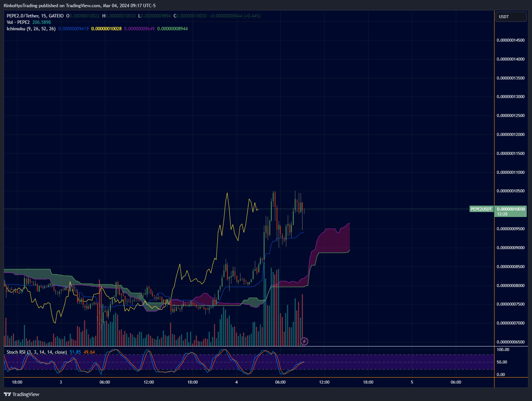Viewport: 532px width, 401px height.
Task: Click the price axis label 0.00000014000
Action: point(511,59)
